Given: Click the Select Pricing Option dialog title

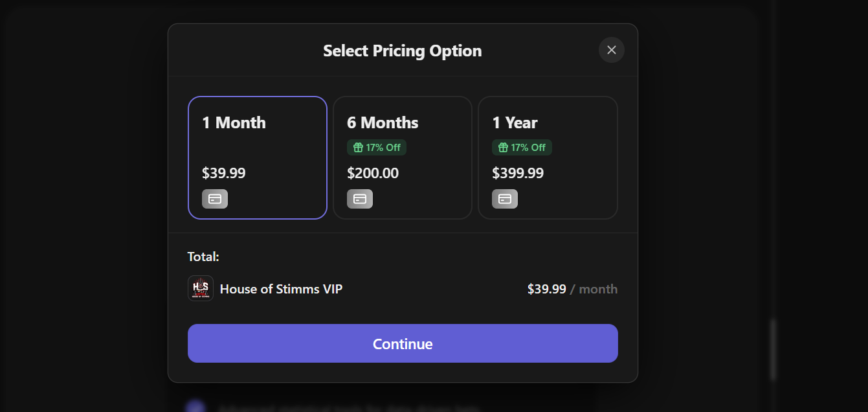Looking at the screenshot, I should pyautogui.click(x=402, y=50).
